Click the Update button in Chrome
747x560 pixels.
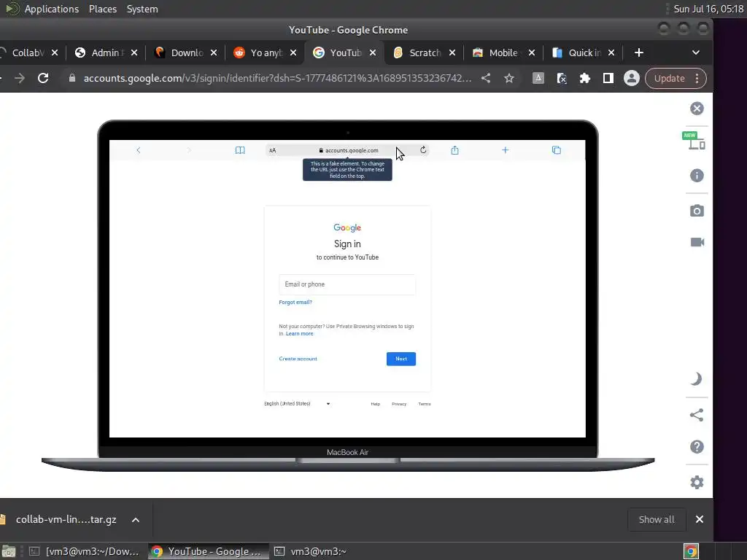coord(669,78)
